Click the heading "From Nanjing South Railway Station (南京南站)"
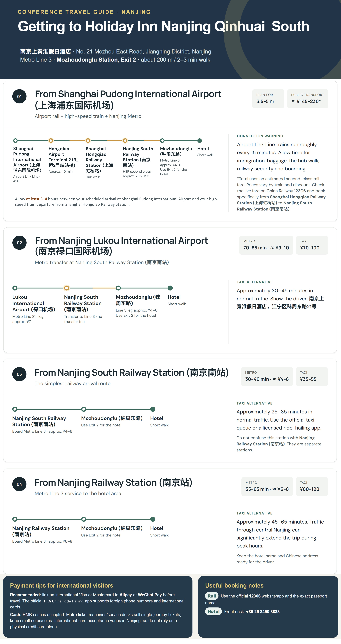This screenshot has width=341, height=644. [x=132, y=373]
